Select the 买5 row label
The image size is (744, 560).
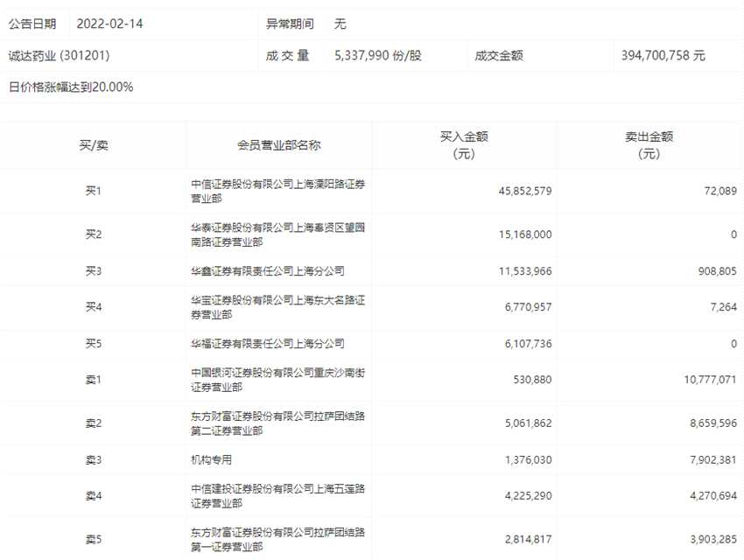click(x=94, y=343)
